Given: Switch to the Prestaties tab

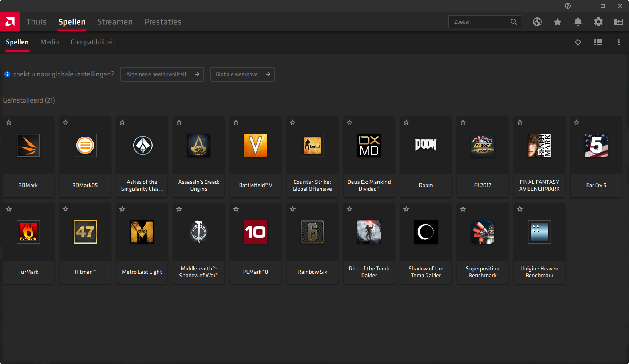Looking at the screenshot, I should 163,22.
